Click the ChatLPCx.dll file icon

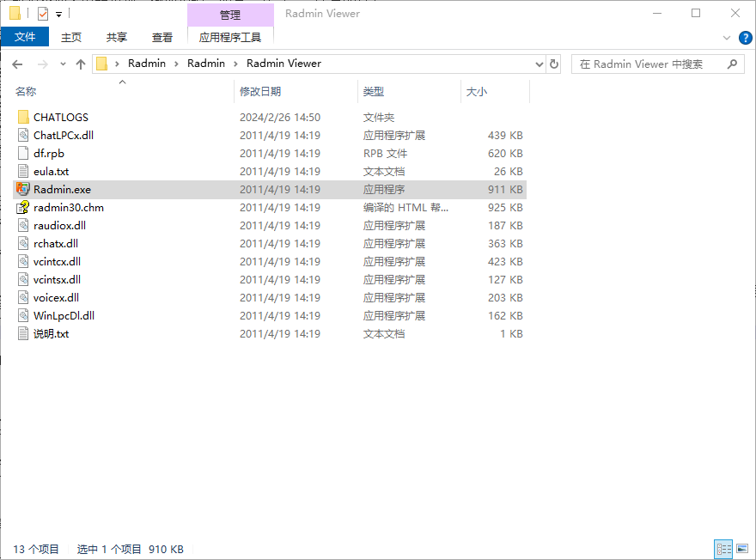pyautogui.click(x=22, y=136)
